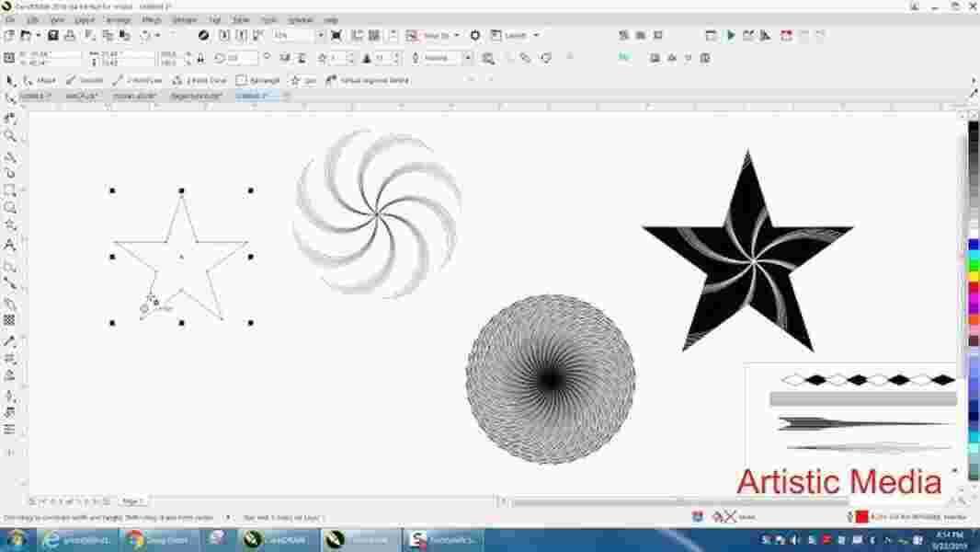Viewport: 980px width, 552px height.
Task: Open the Windows Start button
Action: 17,539
